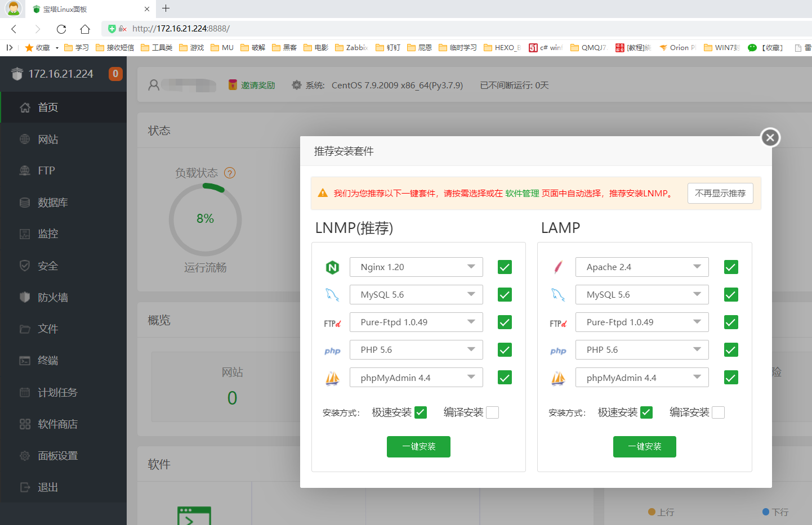Click the 安全 shield icon in sidebar

pos(25,266)
